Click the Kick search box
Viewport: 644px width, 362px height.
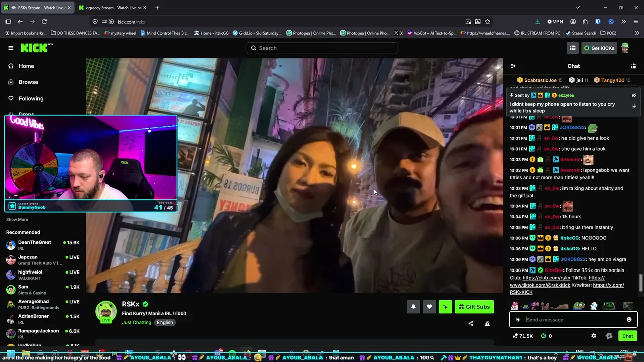tap(322, 48)
